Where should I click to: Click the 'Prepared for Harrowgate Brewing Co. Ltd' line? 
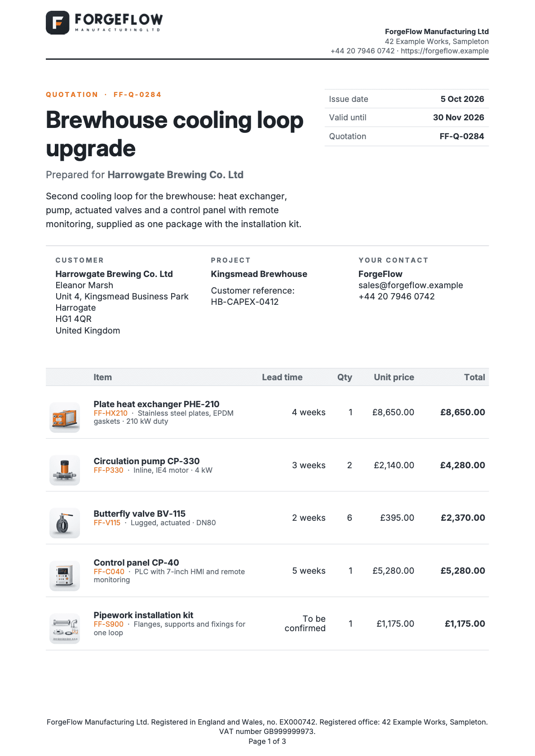tap(145, 175)
